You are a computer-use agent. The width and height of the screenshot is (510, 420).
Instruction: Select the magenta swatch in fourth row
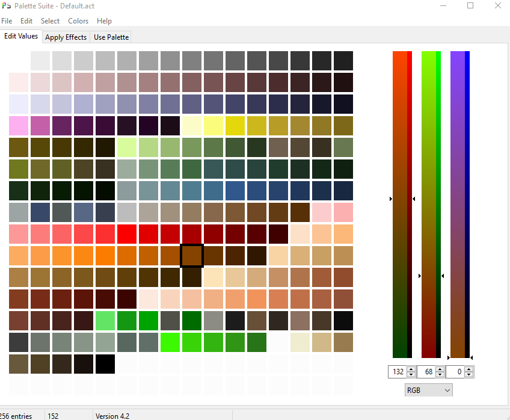(x=40, y=126)
